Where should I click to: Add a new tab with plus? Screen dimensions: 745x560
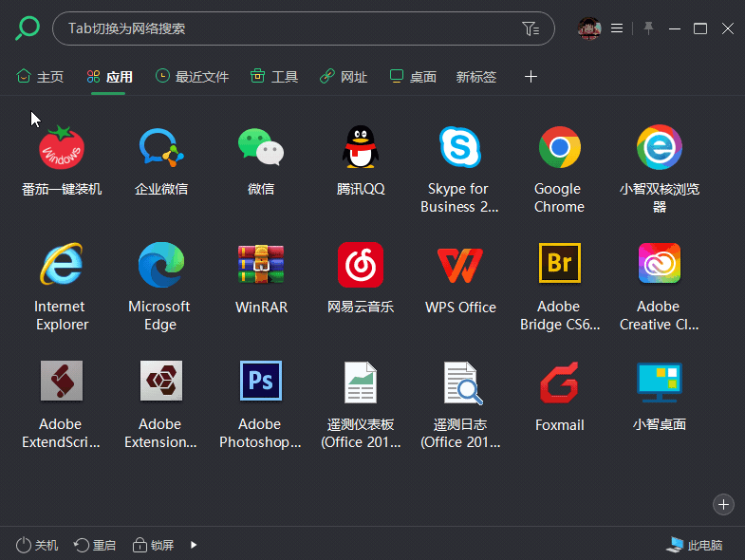point(531,77)
